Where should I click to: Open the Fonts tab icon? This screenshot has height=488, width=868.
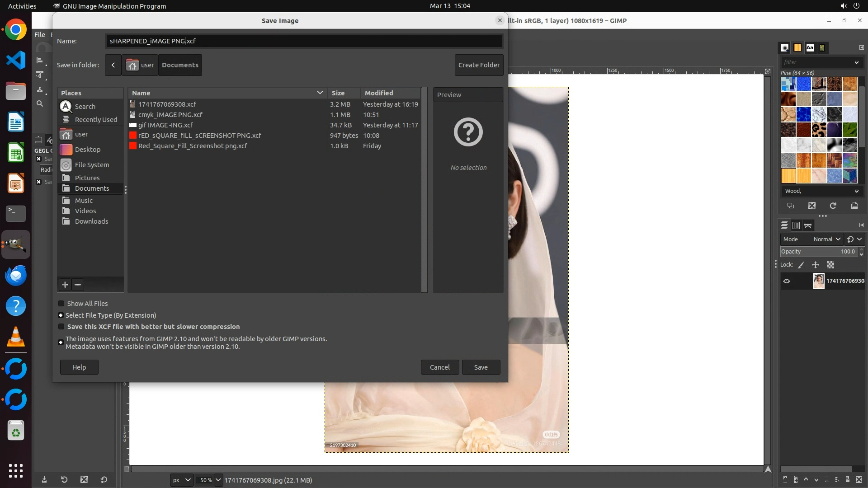pos(810,47)
